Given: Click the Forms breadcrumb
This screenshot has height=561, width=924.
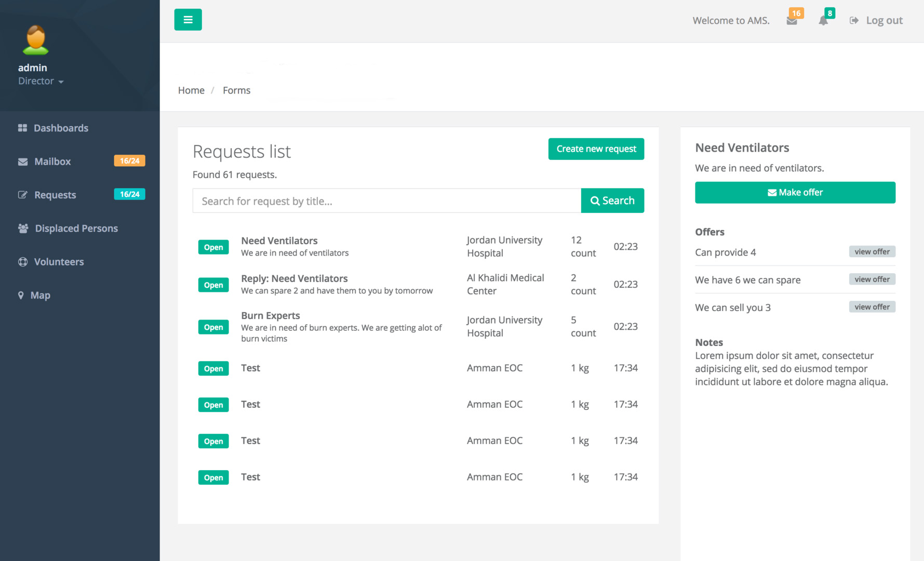Looking at the screenshot, I should tap(236, 90).
